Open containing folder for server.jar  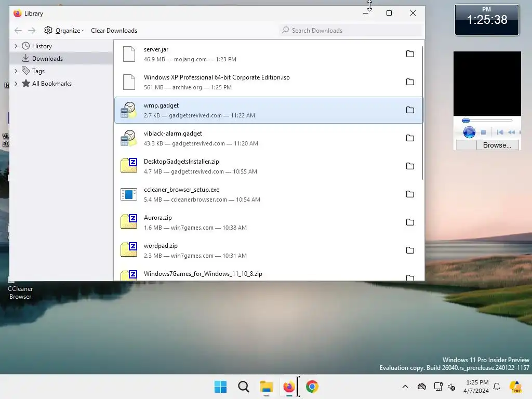pos(410,54)
